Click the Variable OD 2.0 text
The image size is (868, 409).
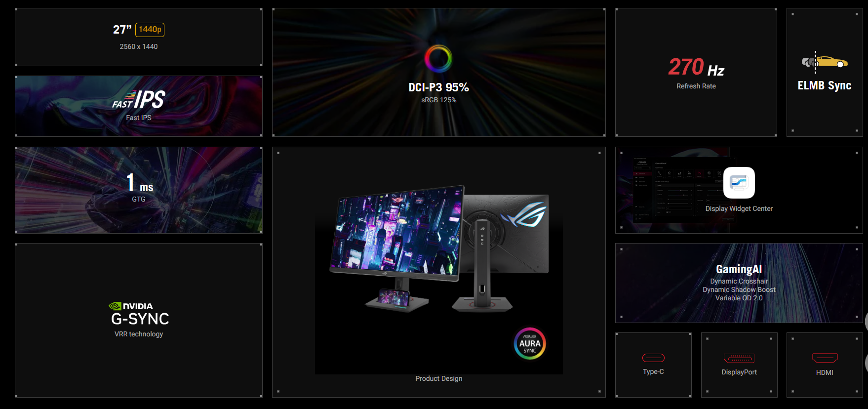coord(739,298)
